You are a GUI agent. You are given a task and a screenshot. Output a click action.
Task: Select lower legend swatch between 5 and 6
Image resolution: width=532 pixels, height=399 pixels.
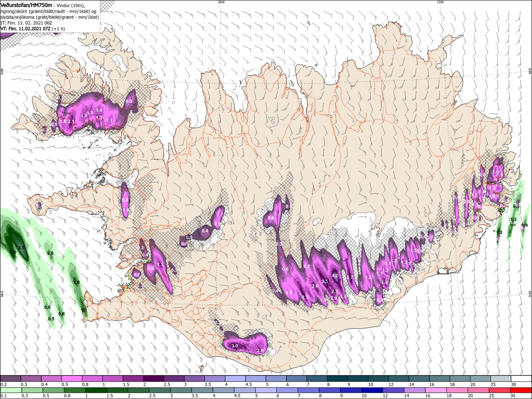265,390
